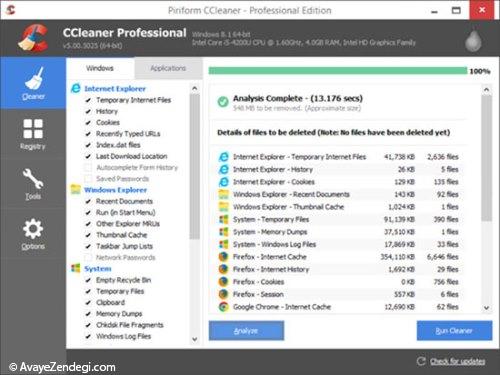Click Chrome icon of Internet Cache result

pyautogui.click(x=223, y=307)
